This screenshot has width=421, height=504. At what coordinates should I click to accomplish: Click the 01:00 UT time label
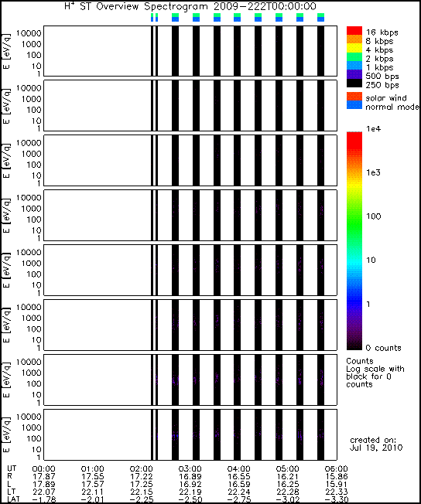pyautogui.click(x=92, y=469)
